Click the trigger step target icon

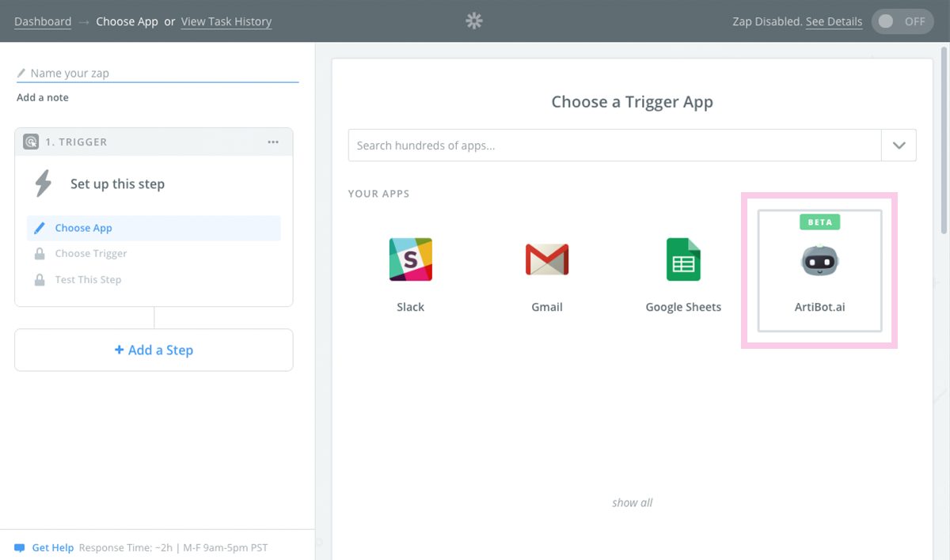[31, 142]
